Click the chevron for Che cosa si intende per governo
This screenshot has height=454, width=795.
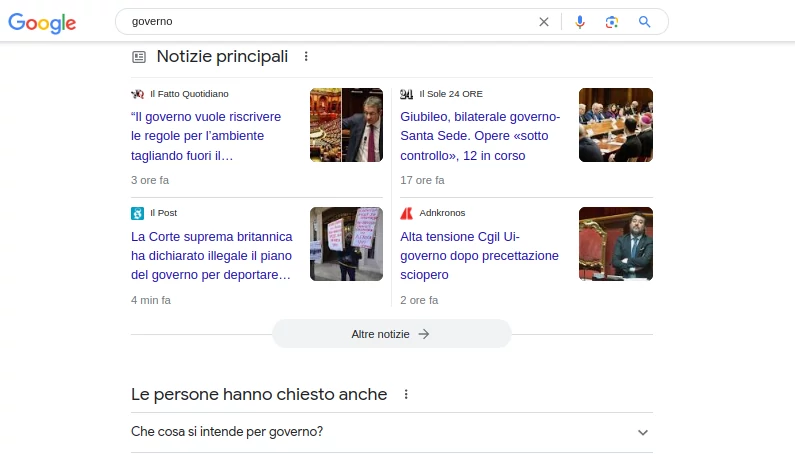(x=642, y=433)
